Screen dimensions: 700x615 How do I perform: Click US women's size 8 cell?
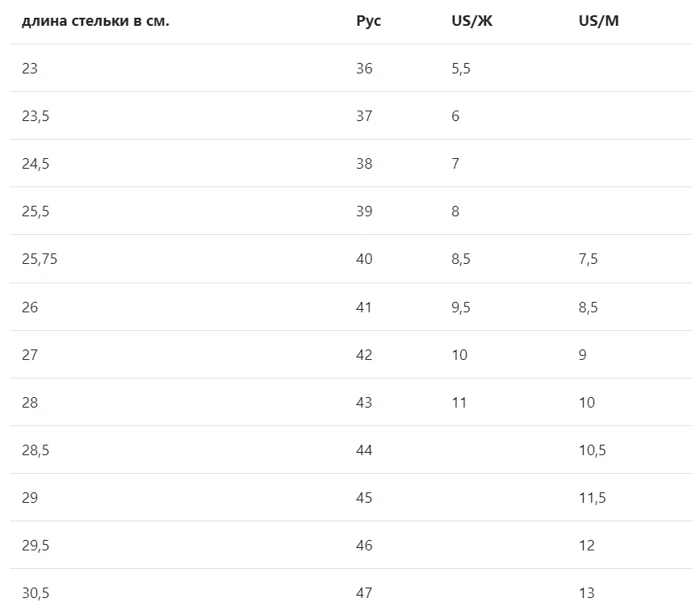click(x=455, y=211)
